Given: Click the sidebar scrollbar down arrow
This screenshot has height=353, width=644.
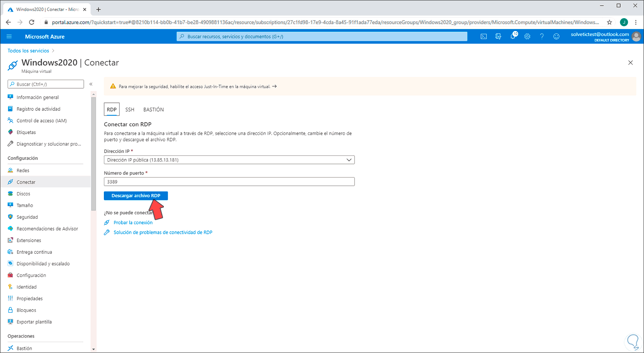Looking at the screenshot, I should (x=94, y=349).
